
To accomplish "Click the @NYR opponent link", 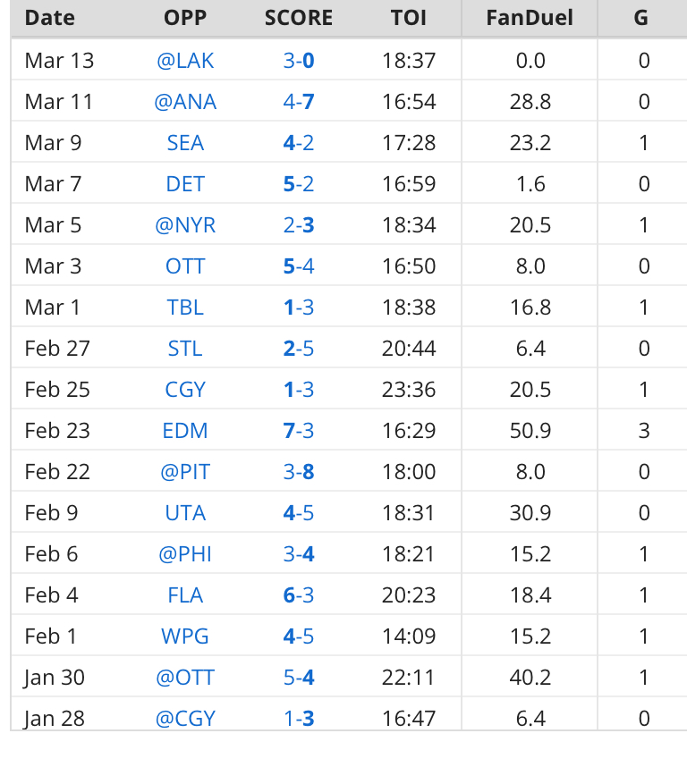I will (x=185, y=225).
